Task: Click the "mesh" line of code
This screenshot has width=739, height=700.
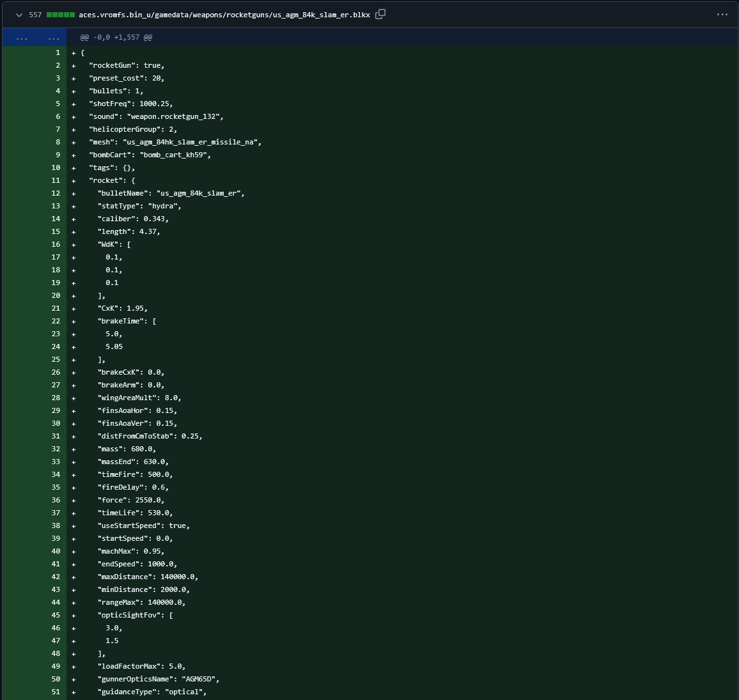Action: [x=175, y=142]
